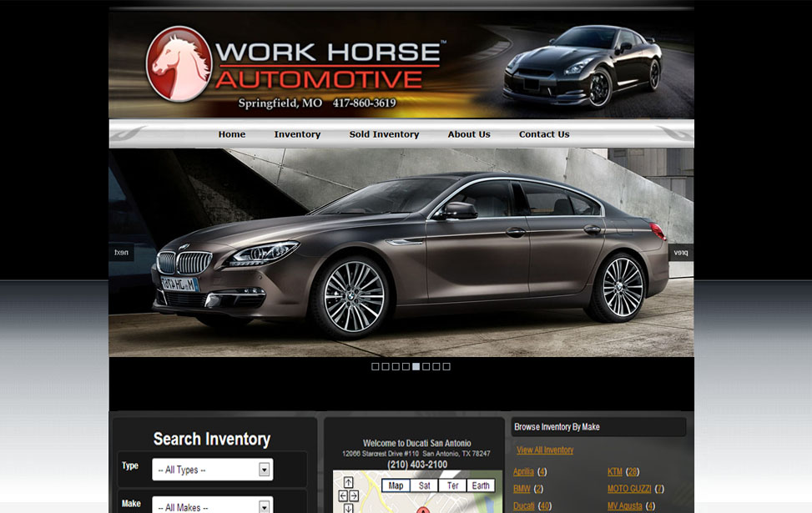Go to the seventh slideshow slide dot
The height and width of the screenshot is (513, 812).
pyautogui.click(x=436, y=366)
